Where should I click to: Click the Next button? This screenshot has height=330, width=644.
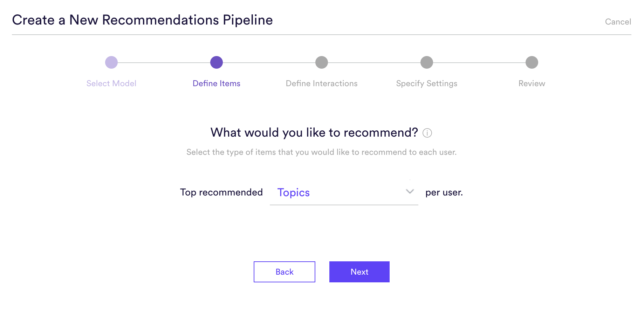pyautogui.click(x=359, y=272)
